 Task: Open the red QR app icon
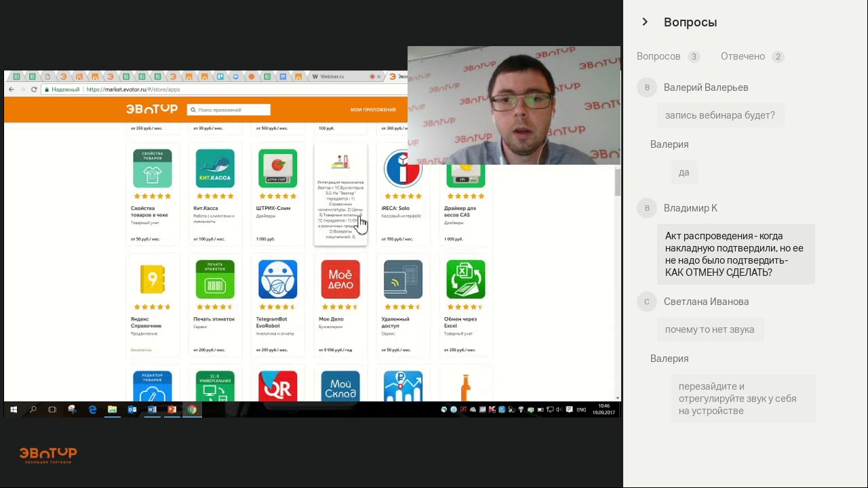(x=277, y=386)
